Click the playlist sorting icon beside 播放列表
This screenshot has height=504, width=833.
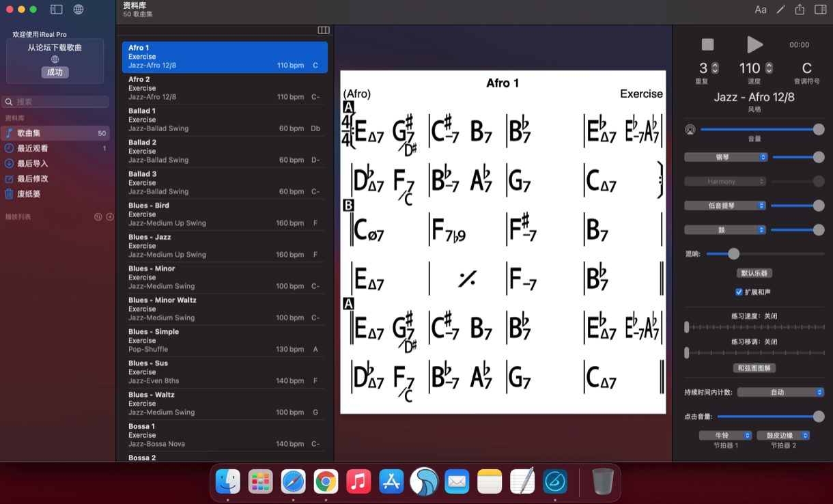click(x=99, y=217)
